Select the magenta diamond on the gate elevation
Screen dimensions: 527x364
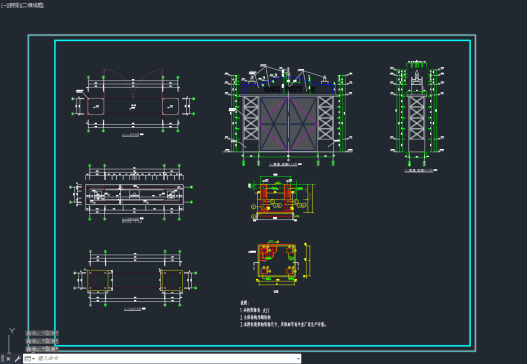click(x=288, y=124)
